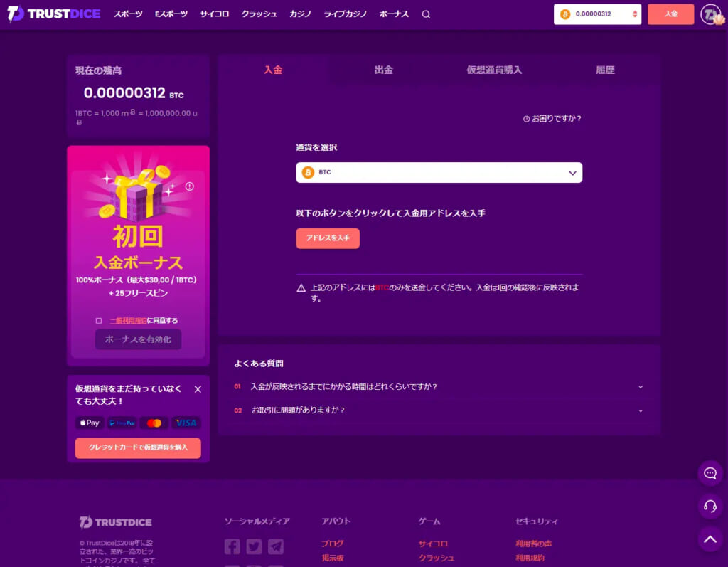Open the サイコロ menu item
The height and width of the screenshot is (567, 728).
[215, 14]
